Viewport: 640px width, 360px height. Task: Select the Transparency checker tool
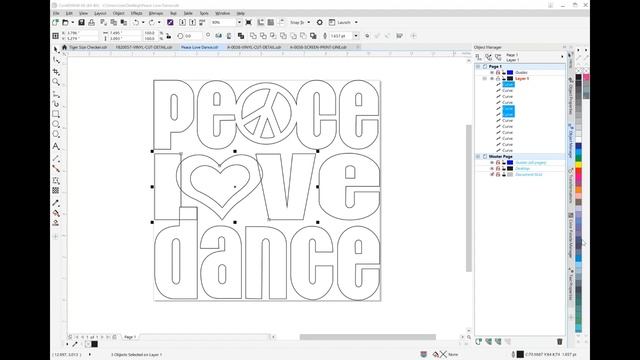click(x=56, y=191)
